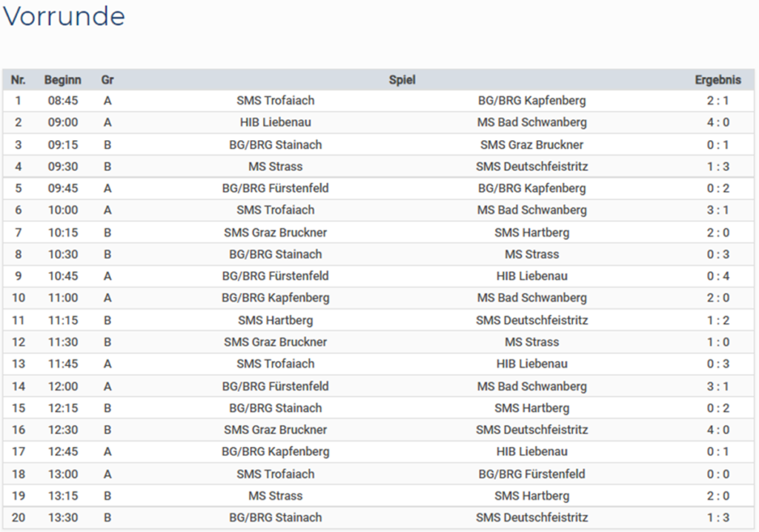Click the 0 : 0 result of match 18
Viewport: 759px width, 532px height.
[x=717, y=474]
